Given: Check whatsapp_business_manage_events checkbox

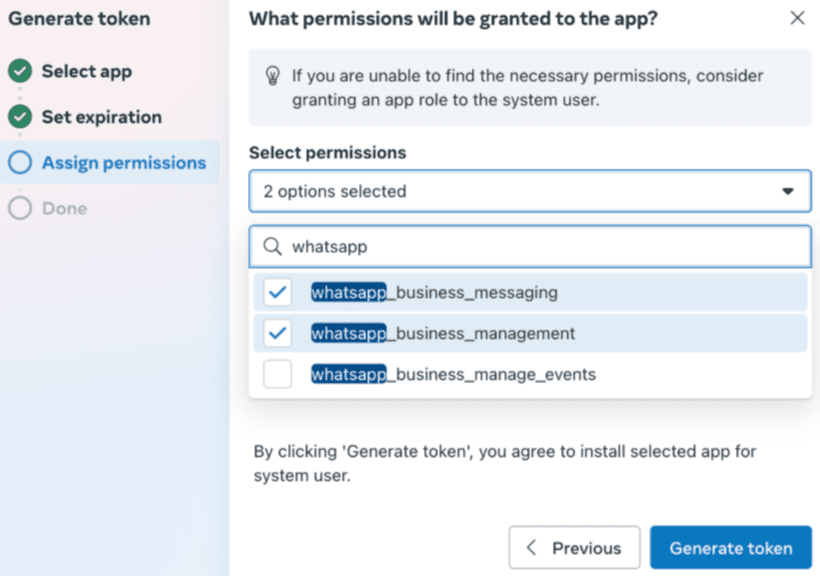Looking at the screenshot, I should [277, 374].
